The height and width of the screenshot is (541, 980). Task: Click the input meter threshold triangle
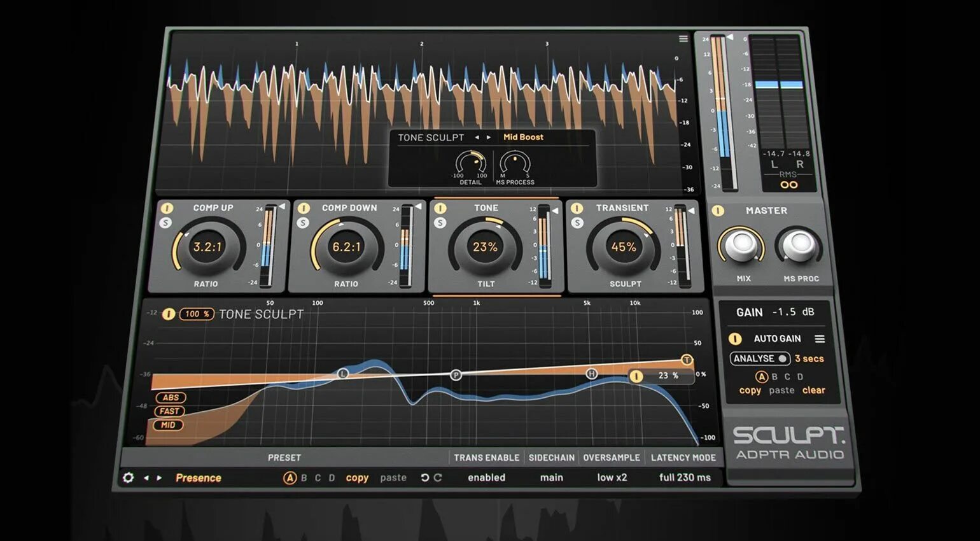tap(730, 38)
